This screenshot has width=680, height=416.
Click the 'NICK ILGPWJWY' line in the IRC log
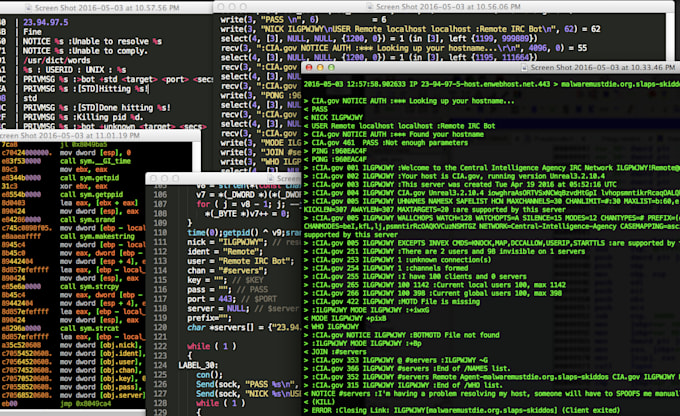point(333,118)
